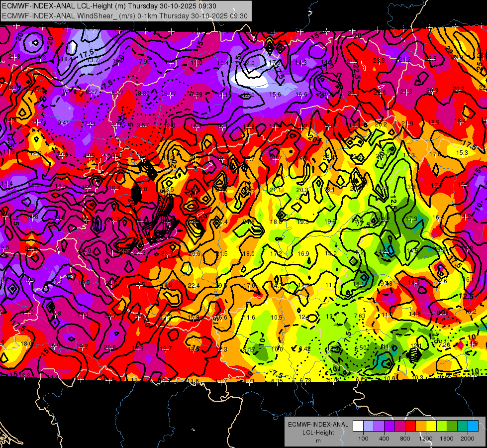Screen dimensions: 487x448
Task: Click the wind shear value 21.0
Action: 407,123
